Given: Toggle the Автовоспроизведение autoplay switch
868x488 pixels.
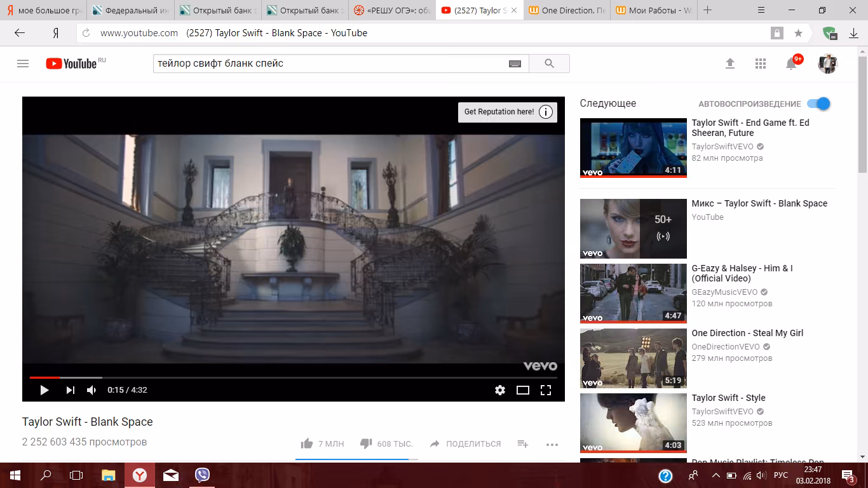Looking at the screenshot, I should coord(818,104).
